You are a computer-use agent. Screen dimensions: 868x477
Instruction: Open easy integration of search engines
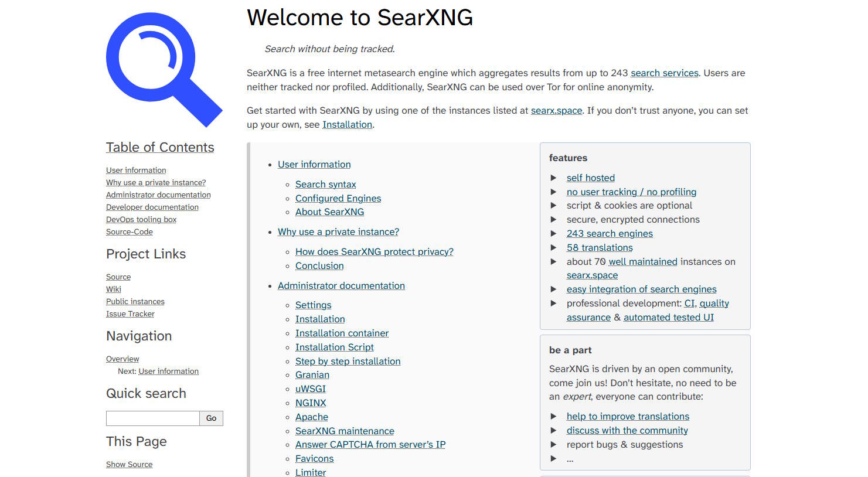642,289
